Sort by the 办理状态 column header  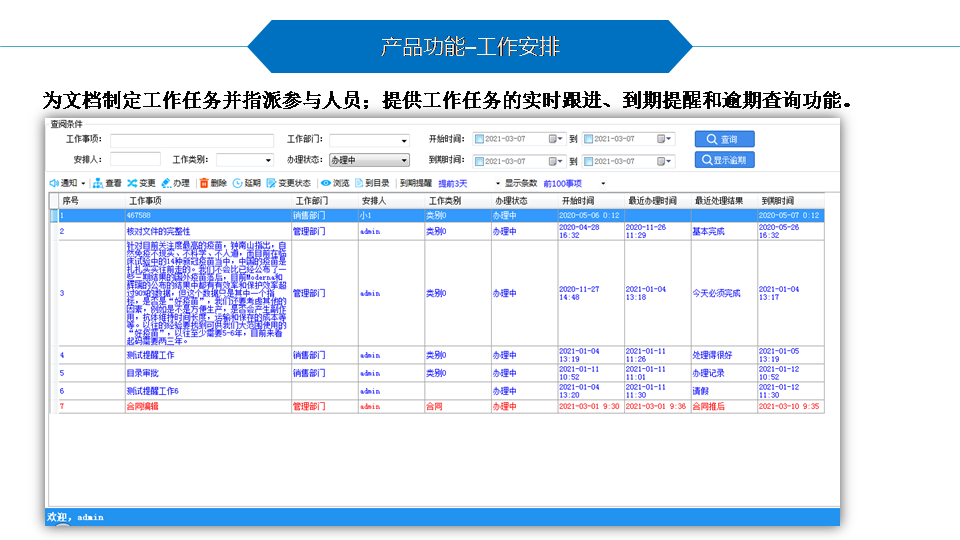point(525,201)
